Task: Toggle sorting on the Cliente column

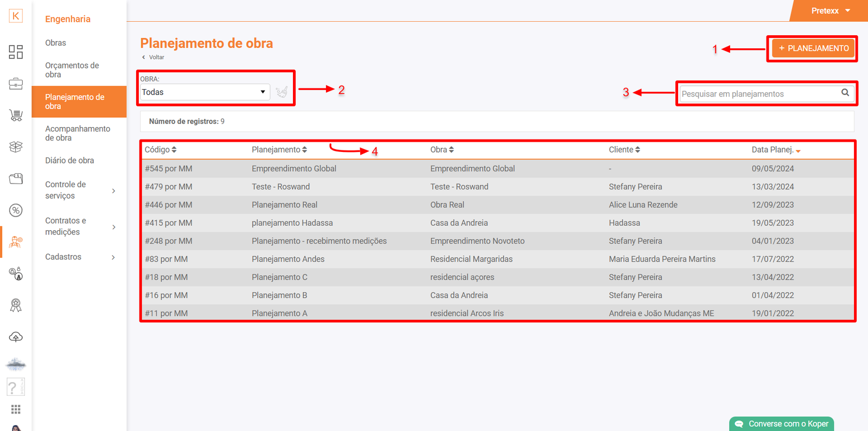Action: click(x=624, y=150)
